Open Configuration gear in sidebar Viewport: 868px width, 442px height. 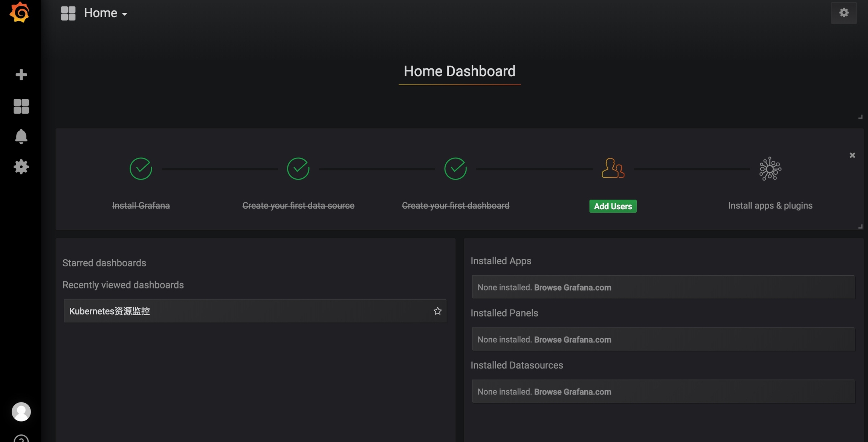[21, 167]
